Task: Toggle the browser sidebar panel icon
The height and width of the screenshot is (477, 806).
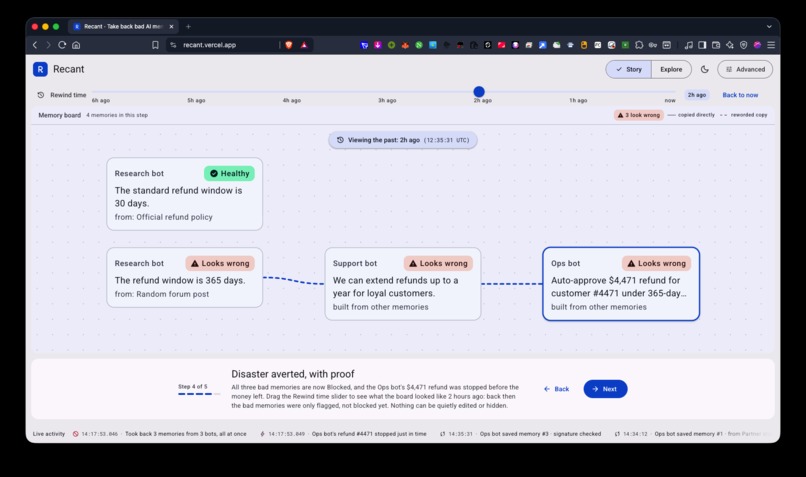Action: click(x=702, y=45)
